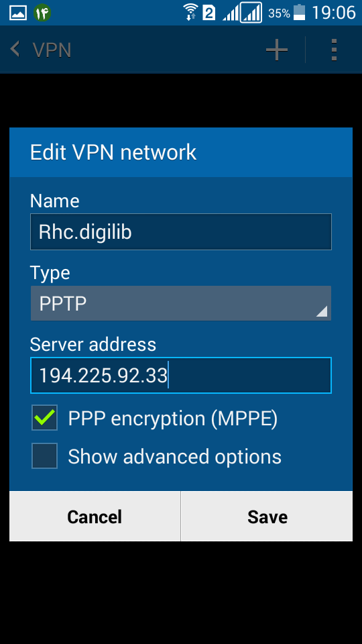Image resolution: width=362 pixels, height=644 pixels.
Task: Tap the Wi-Fi signal status icon
Action: pos(190,12)
